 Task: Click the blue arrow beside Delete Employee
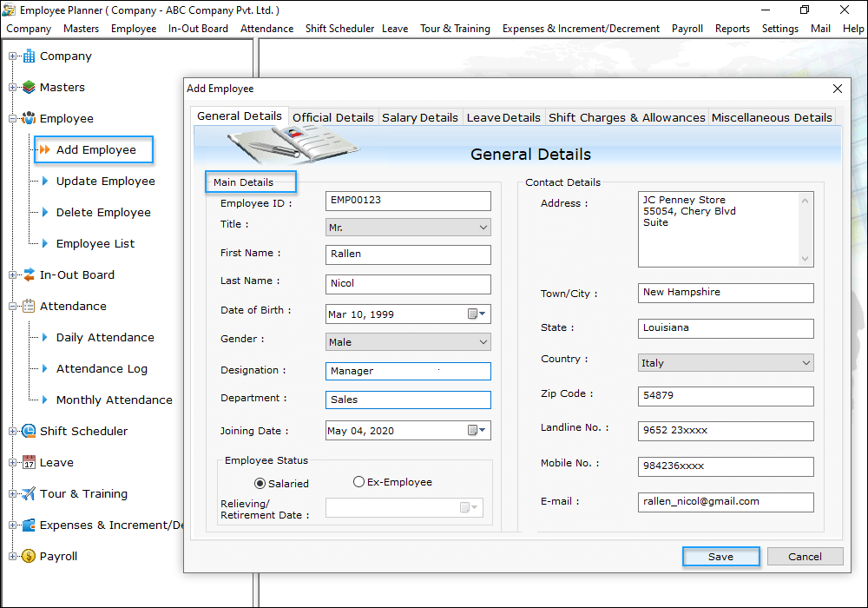(x=45, y=212)
